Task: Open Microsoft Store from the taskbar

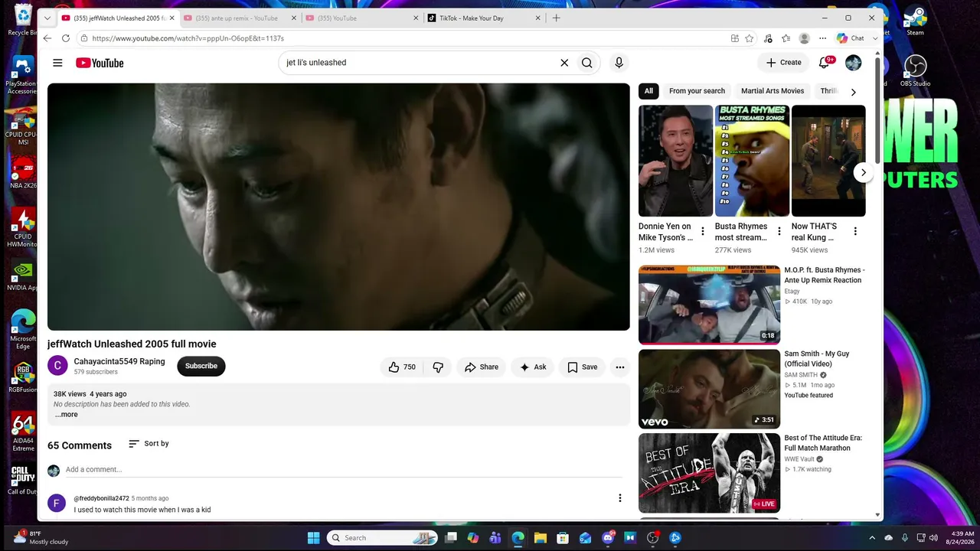Action: (563, 538)
